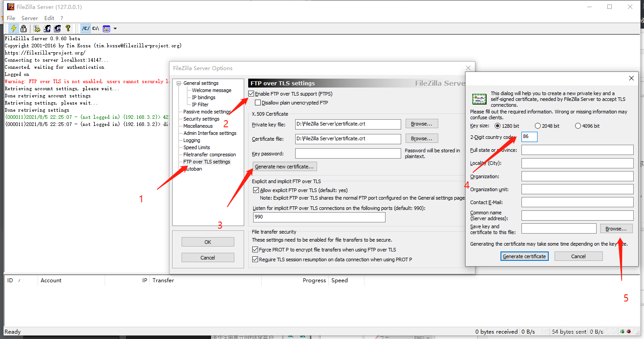Select IP Filter in settings tree
The height and width of the screenshot is (339, 644).
click(x=200, y=105)
